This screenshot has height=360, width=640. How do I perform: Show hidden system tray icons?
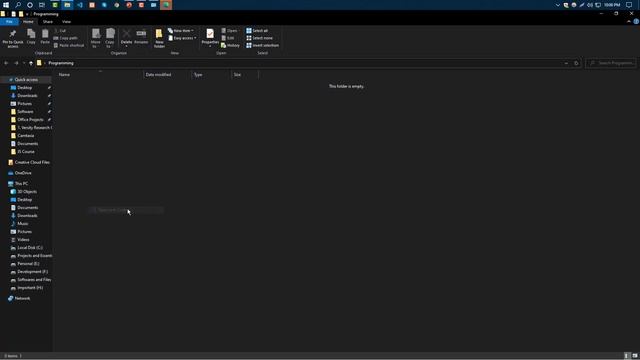point(558,5)
